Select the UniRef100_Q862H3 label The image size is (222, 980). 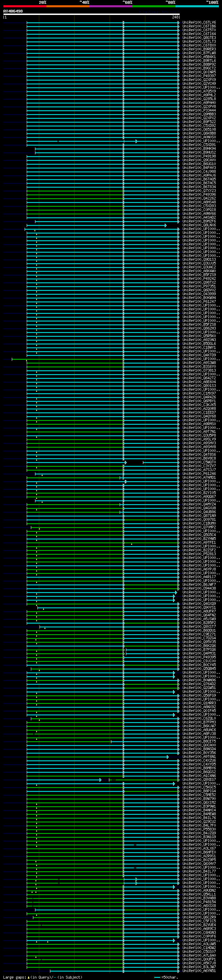(199, 328)
